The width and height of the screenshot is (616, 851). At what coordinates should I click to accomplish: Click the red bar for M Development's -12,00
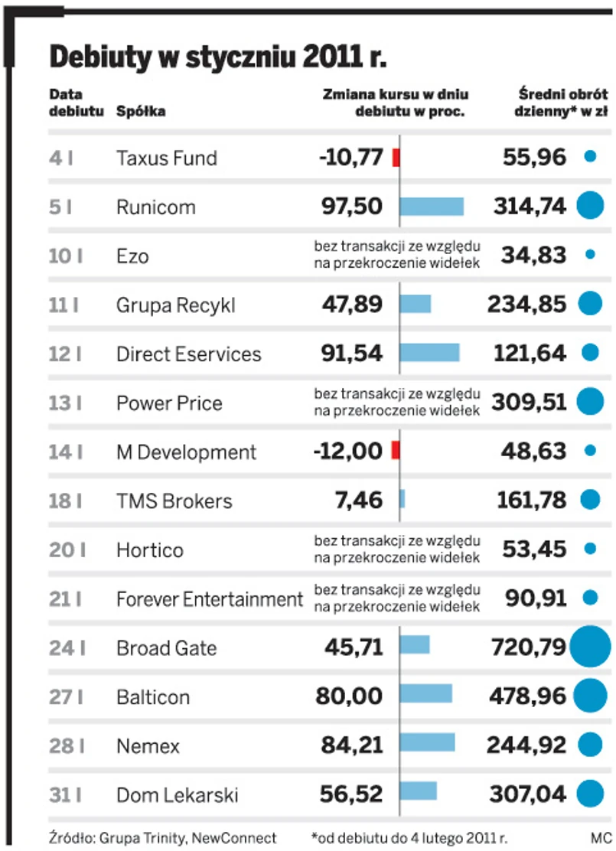[x=396, y=452]
